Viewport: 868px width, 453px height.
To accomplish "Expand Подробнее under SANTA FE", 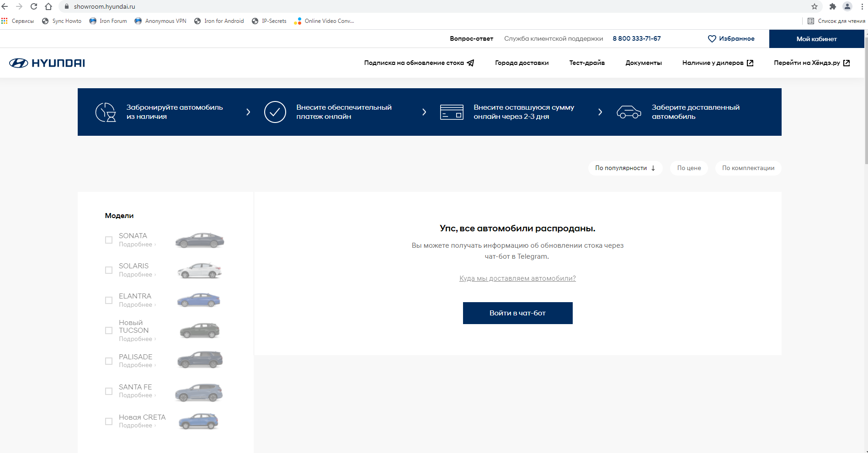I will pyautogui.click(x=137, y=395).
